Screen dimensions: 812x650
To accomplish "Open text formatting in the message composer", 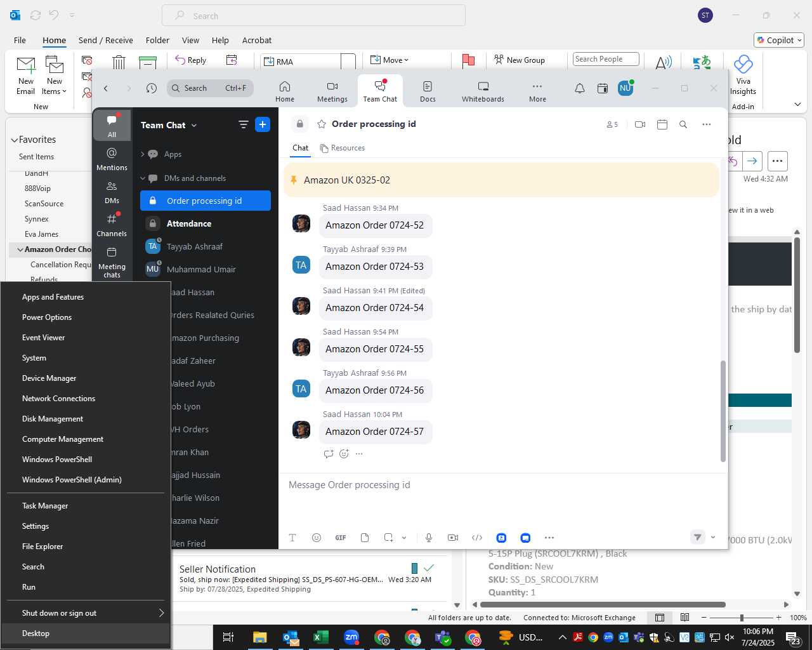I will [x=292, y=538].
